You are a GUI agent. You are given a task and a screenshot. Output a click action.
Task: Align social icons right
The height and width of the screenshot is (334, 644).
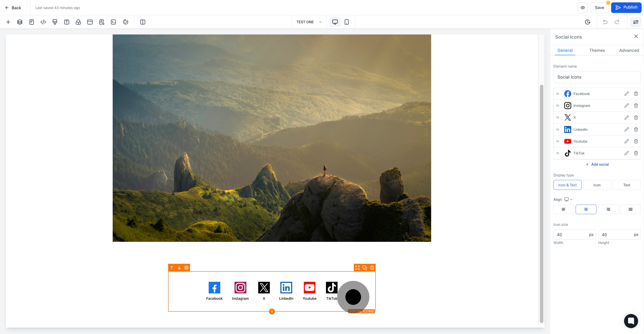(608, 209)
